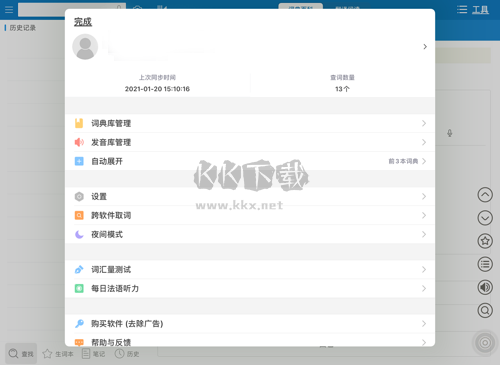The height and width of the screenshot is (365, 500).
Task: Open 跨软件取词 orange search icon
Action: pos(79,215)
